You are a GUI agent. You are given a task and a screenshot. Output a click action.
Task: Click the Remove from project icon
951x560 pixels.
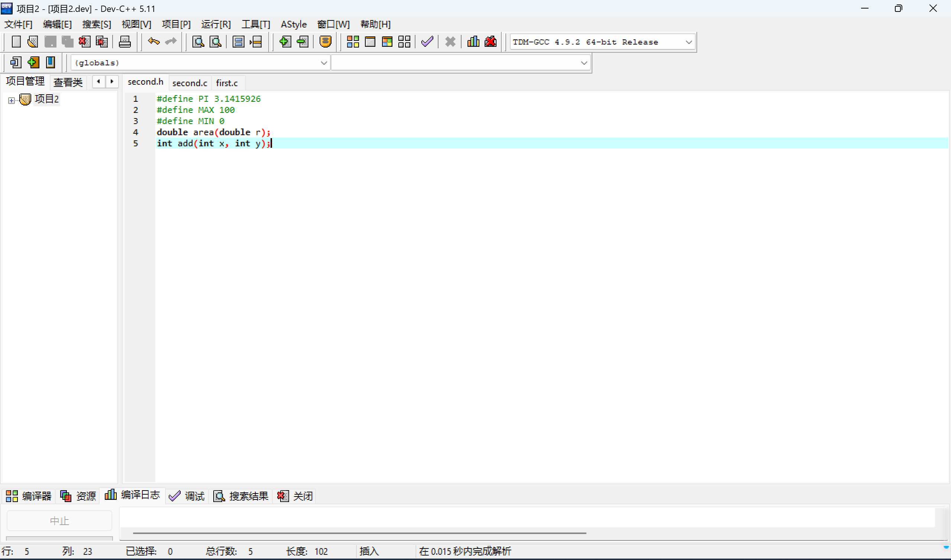pos(303,42)
